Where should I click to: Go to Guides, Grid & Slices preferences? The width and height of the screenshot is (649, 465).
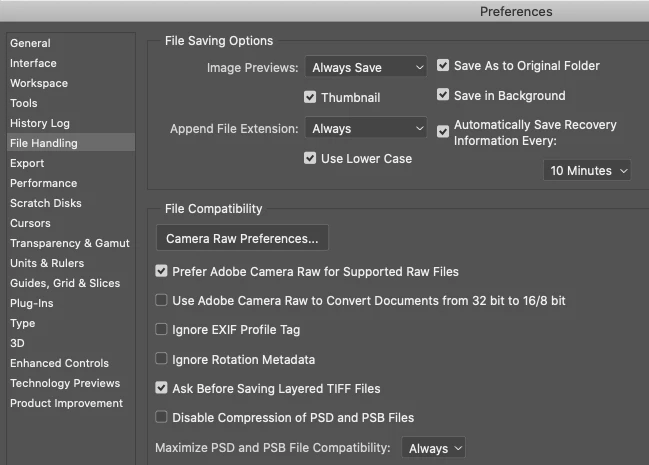(65, 283)
